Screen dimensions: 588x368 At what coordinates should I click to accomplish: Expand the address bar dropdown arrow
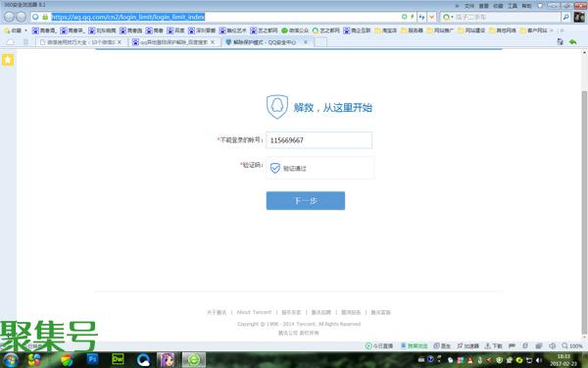click(x=432, y=17)
